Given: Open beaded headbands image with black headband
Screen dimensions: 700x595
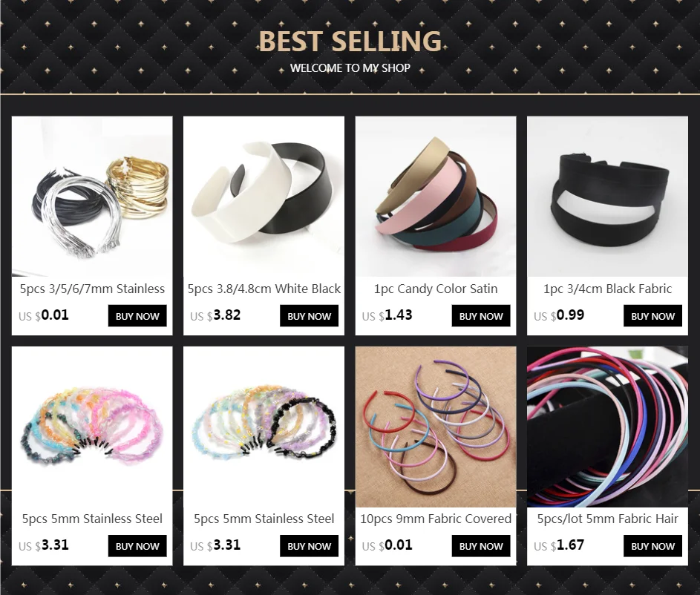Looking at the screenshot, I should [x=264, y=427].
